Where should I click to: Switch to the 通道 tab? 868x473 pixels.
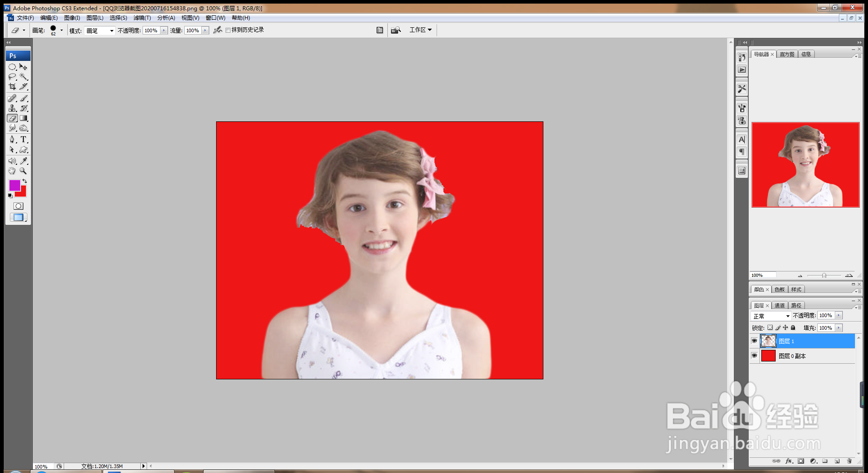780,305
